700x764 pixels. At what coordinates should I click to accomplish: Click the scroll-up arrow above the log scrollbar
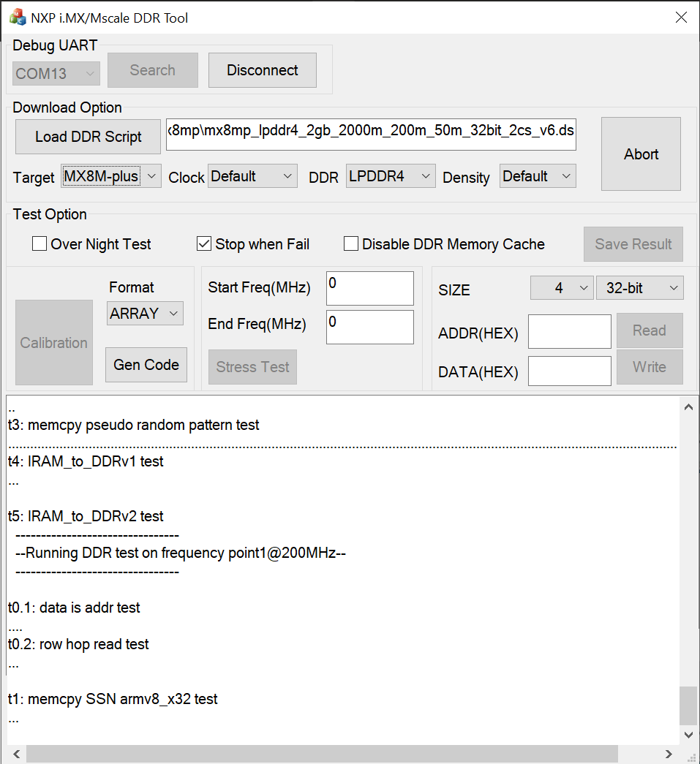pyautogui.click(x=688, y=406)
